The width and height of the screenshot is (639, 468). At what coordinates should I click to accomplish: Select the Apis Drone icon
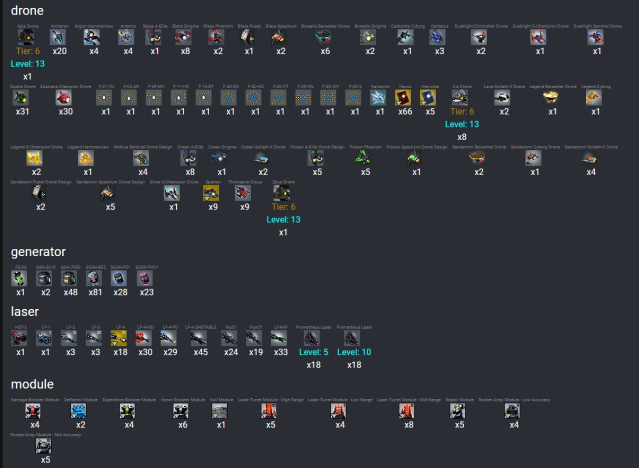[27, 38]
